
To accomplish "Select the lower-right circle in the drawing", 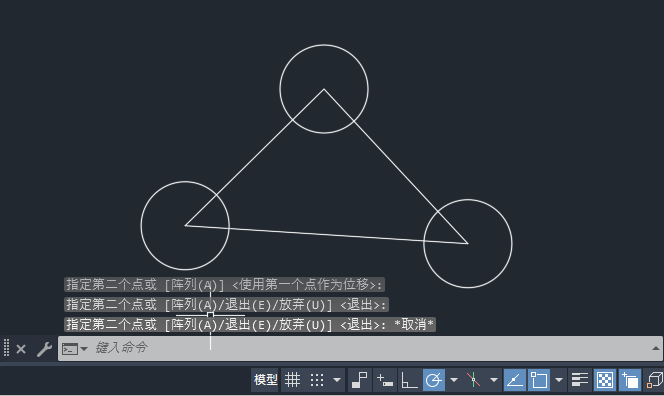I will point(468,199).
